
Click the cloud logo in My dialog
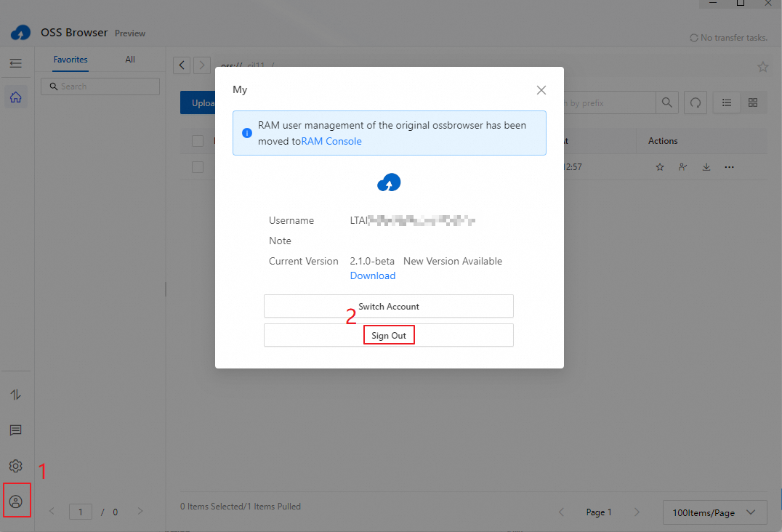pyautogui.click(x=389, y=182)
